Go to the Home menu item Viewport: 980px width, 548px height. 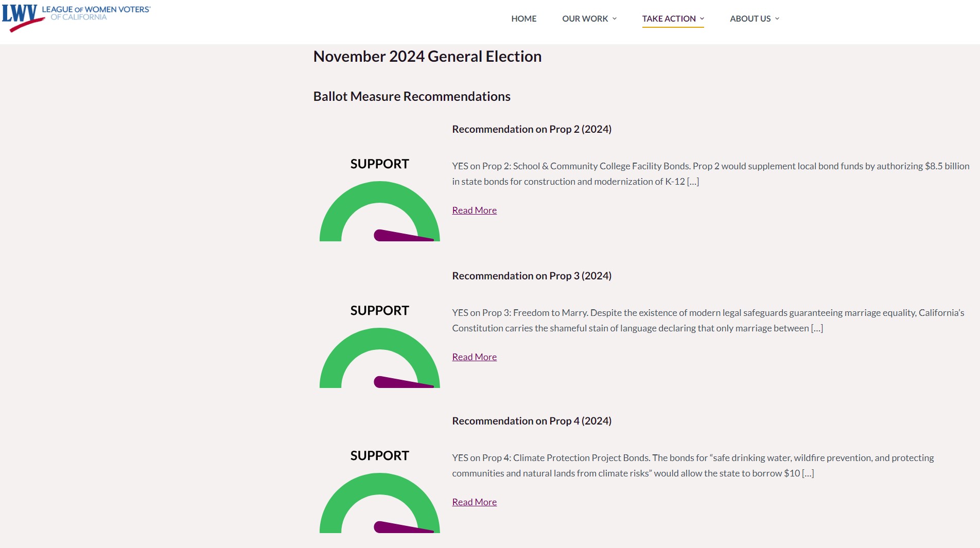click(523, 19)
